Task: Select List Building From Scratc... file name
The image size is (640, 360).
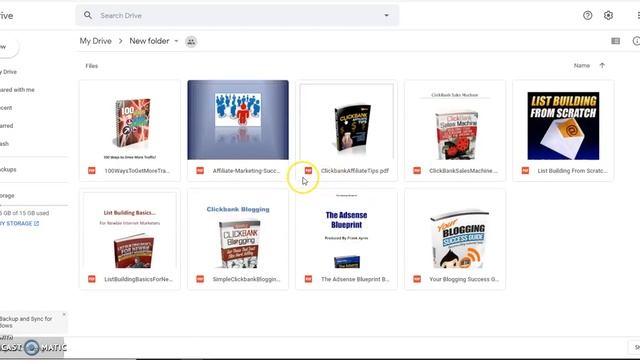Action: click(572, 171)
